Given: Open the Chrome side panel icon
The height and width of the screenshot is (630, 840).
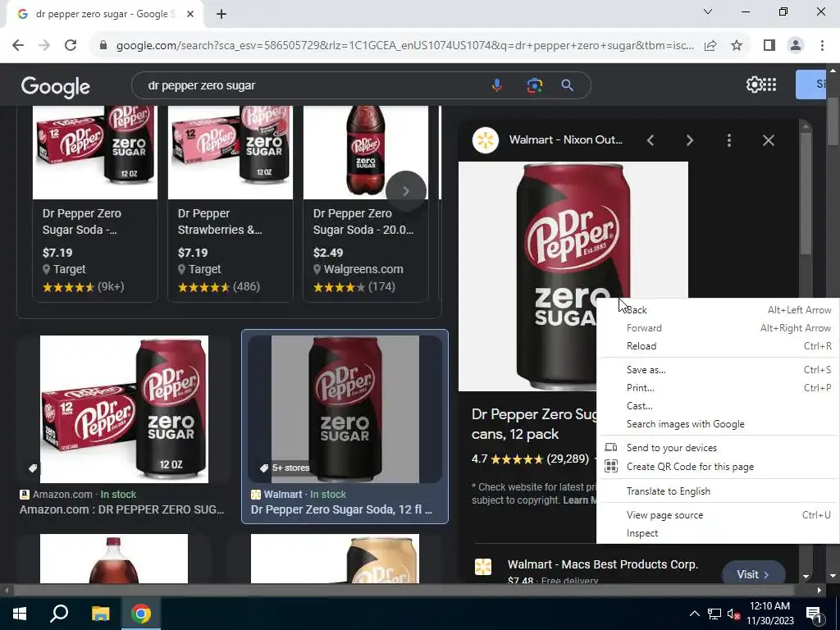Looking at the screenshot, I should [769, 46].
